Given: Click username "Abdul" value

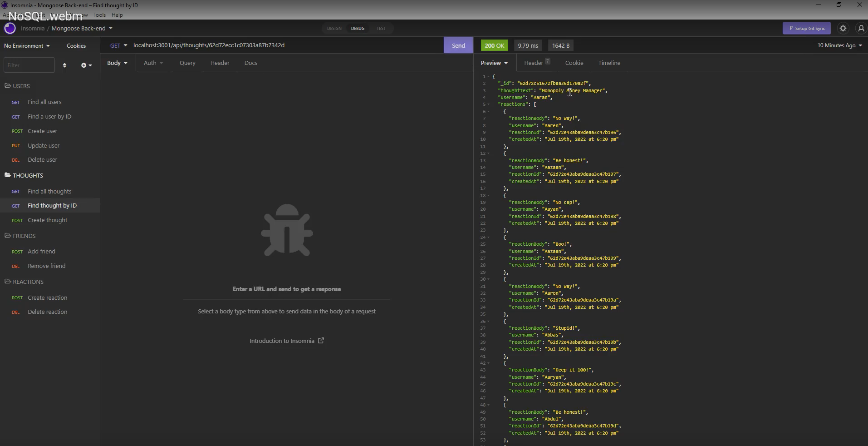Looking at the screenshot, I should pos(552,419).
